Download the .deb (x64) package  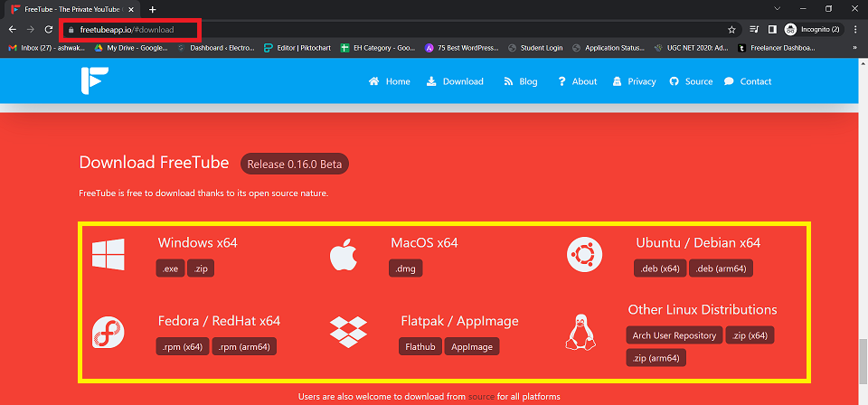tap(660, 268)
